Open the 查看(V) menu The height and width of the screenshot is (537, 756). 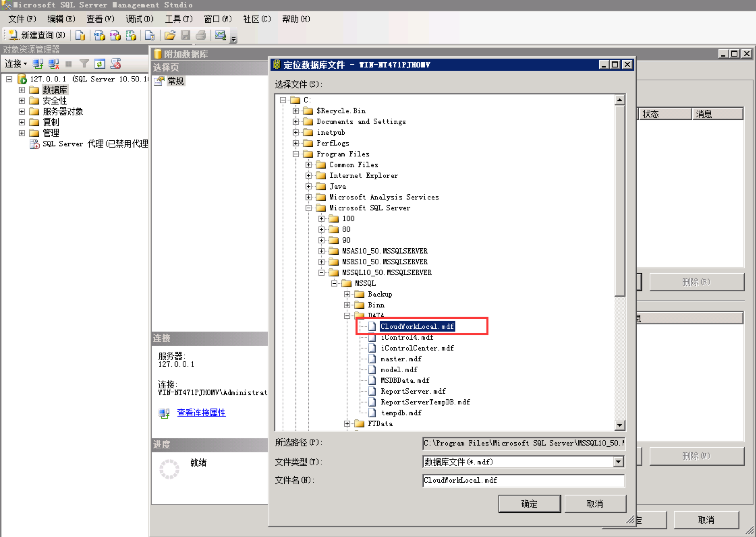(100, 19)
